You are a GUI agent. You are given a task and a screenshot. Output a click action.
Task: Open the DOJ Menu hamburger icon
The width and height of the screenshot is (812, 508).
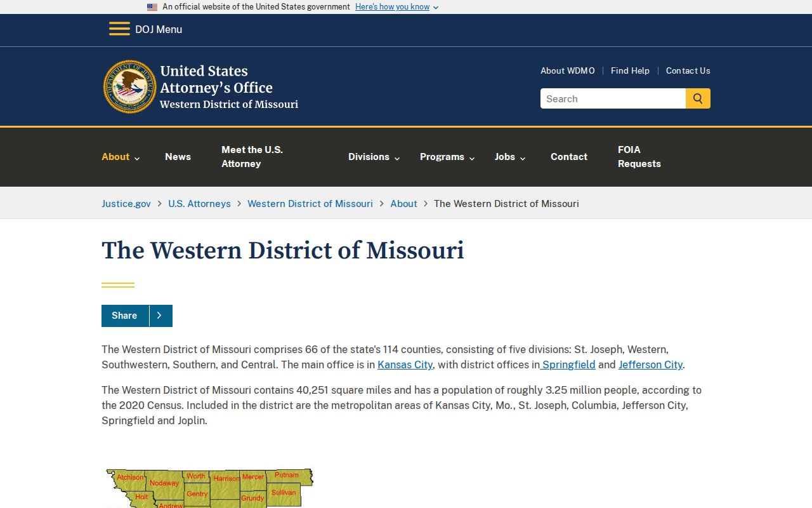(x=119, y=29)
